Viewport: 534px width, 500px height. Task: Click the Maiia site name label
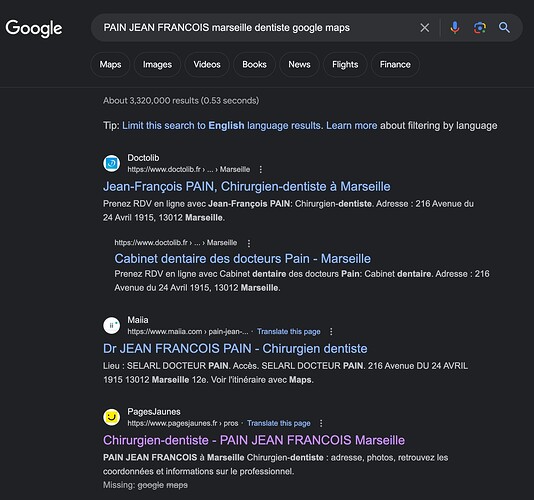tap(138, 320)
